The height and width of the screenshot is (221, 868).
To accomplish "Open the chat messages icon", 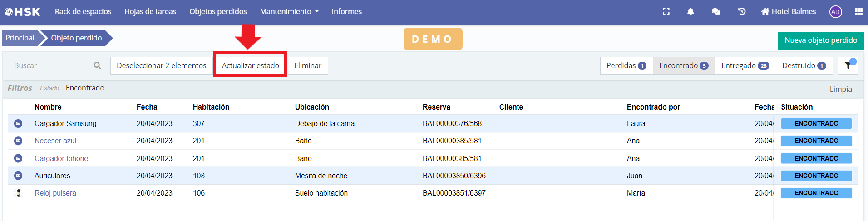I will click(716, 12).
